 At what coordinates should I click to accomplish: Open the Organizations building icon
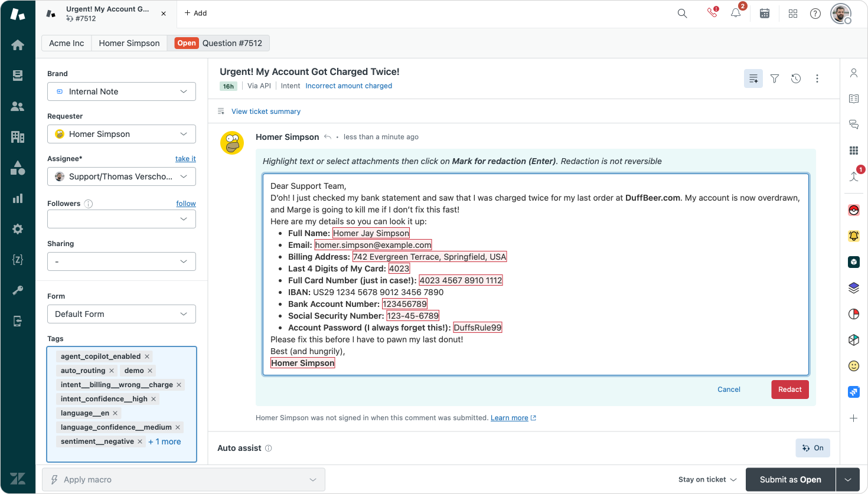click(18, 137)
